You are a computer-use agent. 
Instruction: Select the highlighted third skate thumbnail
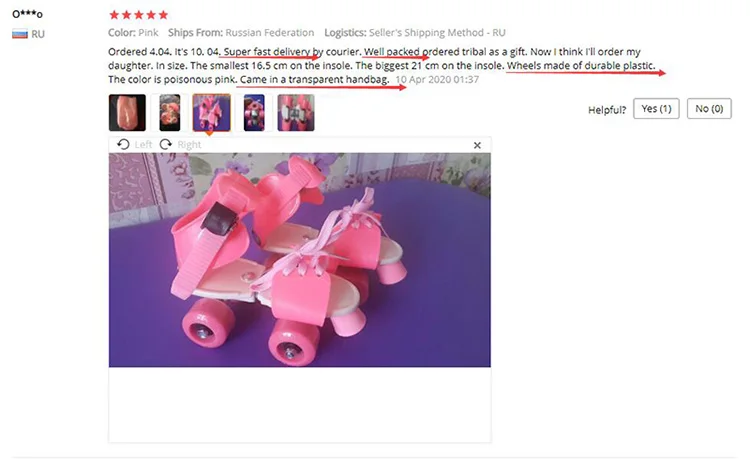(211, 113)
